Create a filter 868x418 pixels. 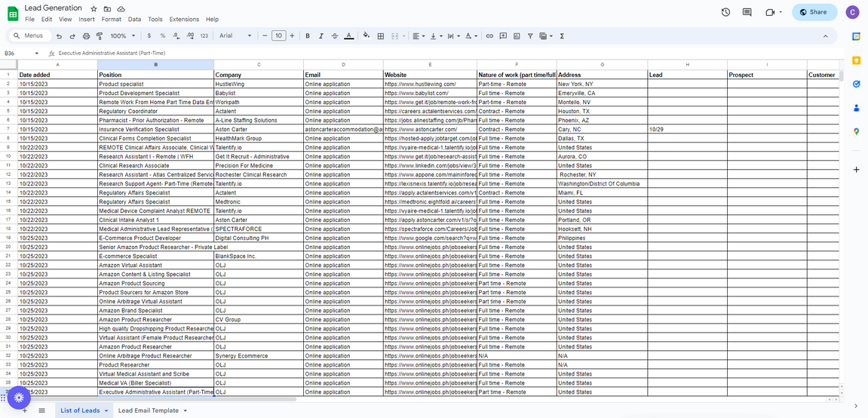click(530, 36)
